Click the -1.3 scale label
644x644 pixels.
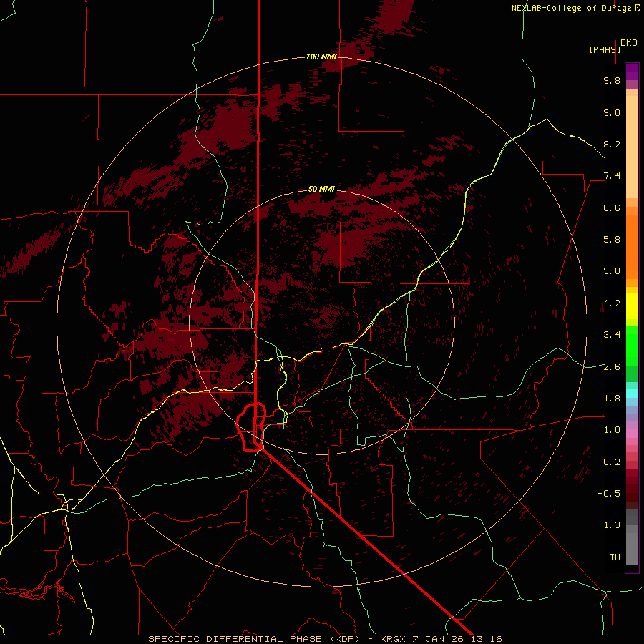(609, 525)
